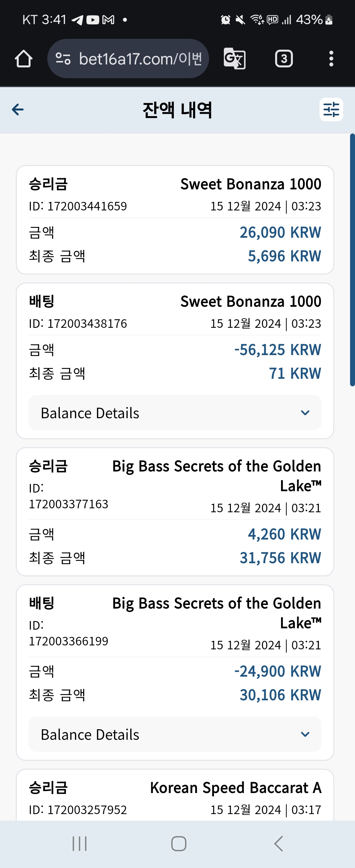Select the bet16a17.com address bar
The width and height of the screenshot is (355, 868).
128,59
